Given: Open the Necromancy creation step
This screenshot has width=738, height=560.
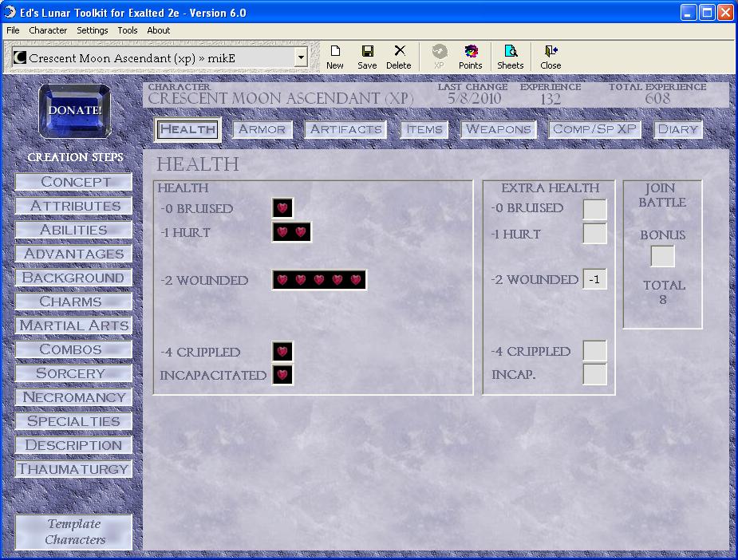Looking at the screenshot, I should [x=74, y=397].
